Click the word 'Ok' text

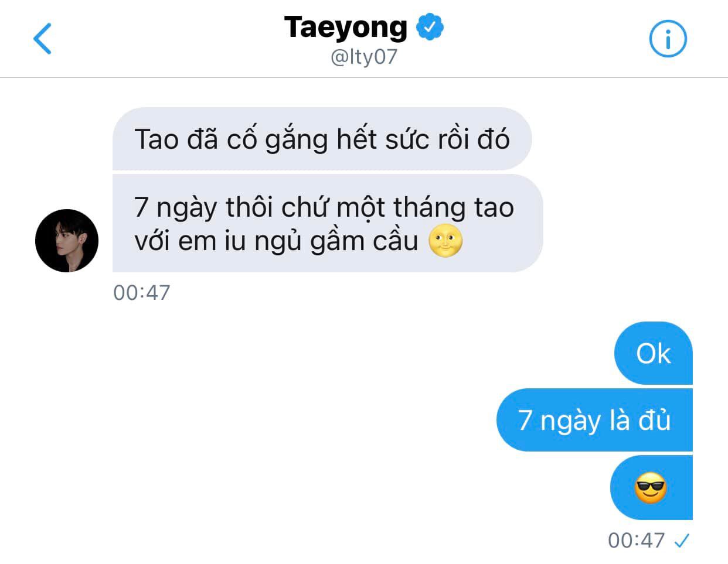tap(653, 354)
